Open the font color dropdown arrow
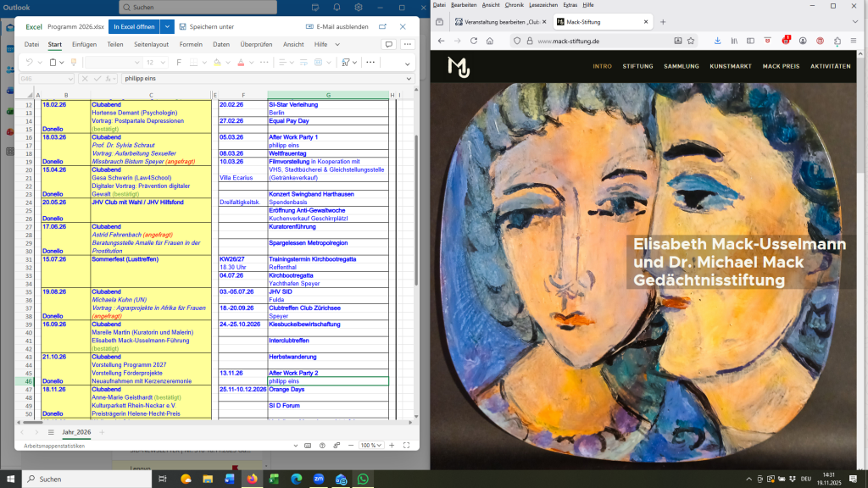Screen dimensions: 868x488 (251, 63)
